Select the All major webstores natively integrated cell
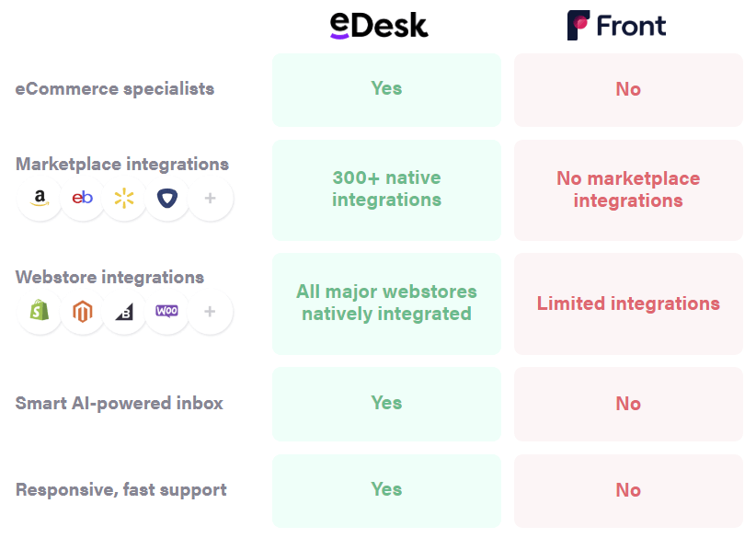Viewport: 756px width, 538px height. pos(386,303)
